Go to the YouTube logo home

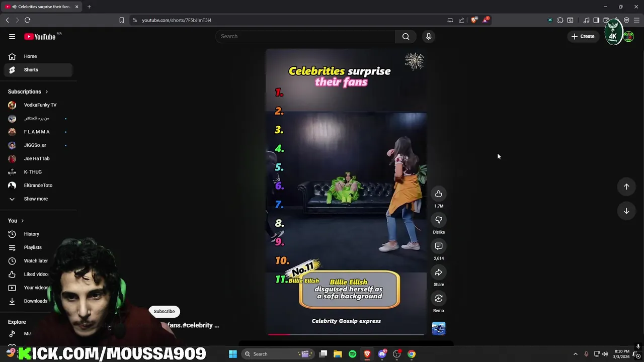coord(40,36)
